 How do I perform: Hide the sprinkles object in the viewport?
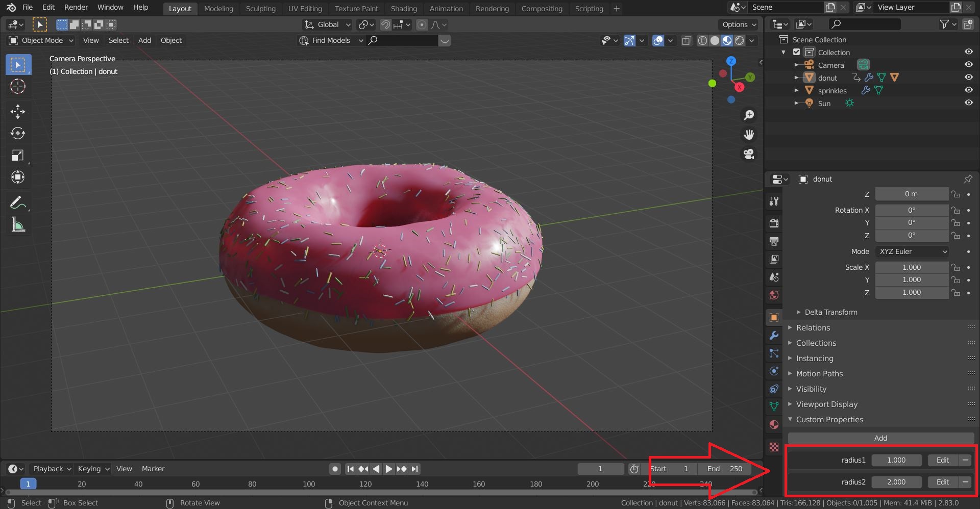click(x=968, y=90)
